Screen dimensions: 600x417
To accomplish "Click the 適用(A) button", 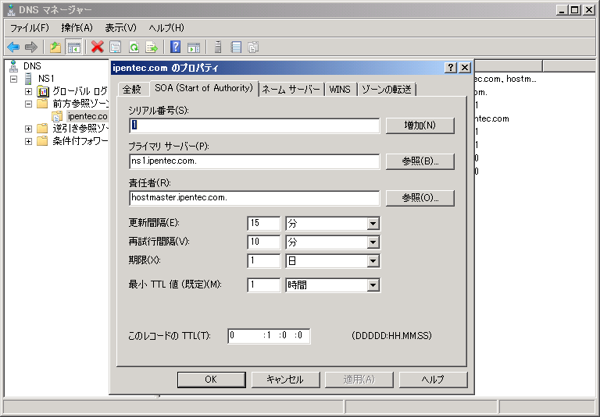I will 359,380.
